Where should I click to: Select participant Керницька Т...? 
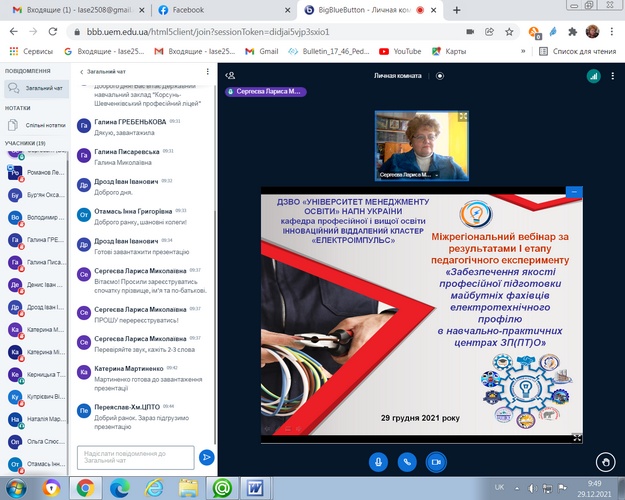click(x=36, y=374)
